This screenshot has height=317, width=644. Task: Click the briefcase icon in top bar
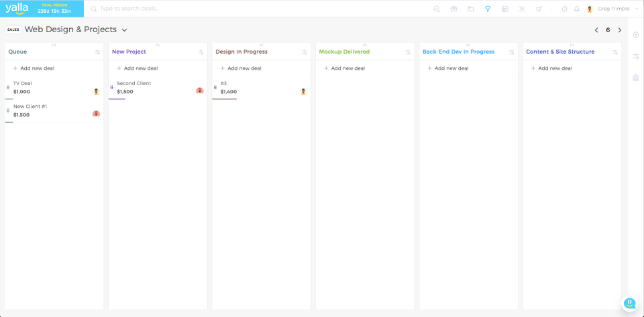[453, 9]
